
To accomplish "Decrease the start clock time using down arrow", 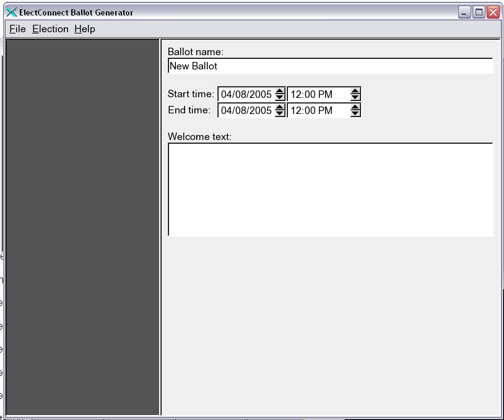I will [355, 98].
